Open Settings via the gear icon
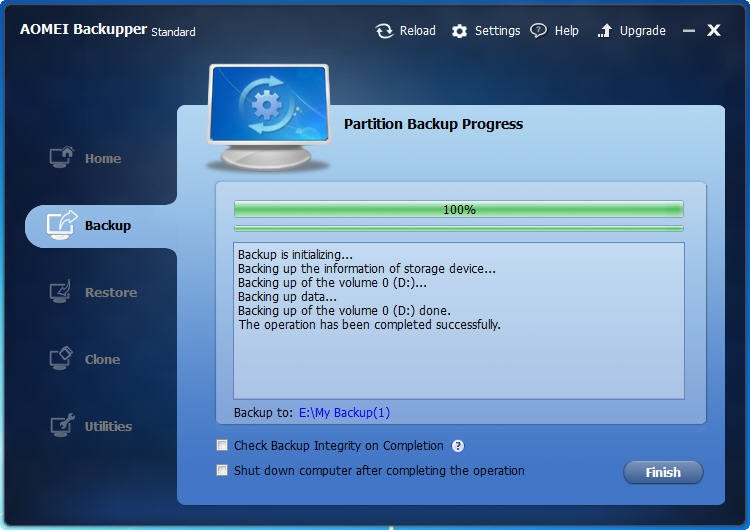The width and height of the screenshot is (750, 530). 459,31
